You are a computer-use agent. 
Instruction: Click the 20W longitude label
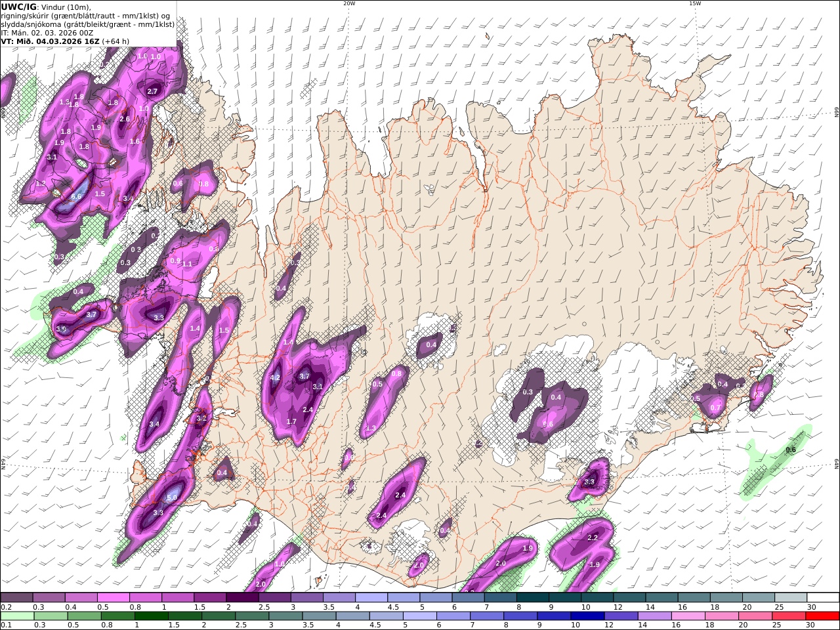349,3
